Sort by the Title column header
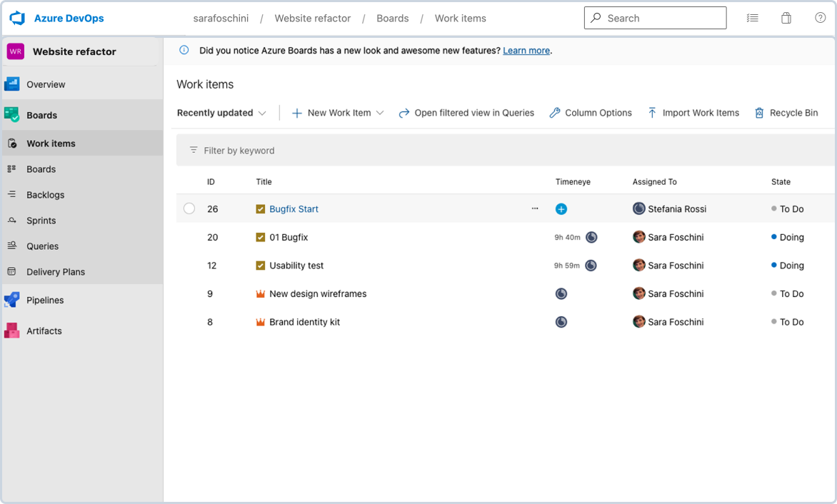Image resolution: width=837 pixels, height=504 pixels. (x=264, y=182)
